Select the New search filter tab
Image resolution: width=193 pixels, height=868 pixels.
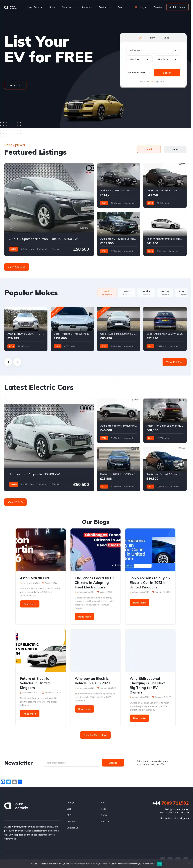tap(153, 38)
